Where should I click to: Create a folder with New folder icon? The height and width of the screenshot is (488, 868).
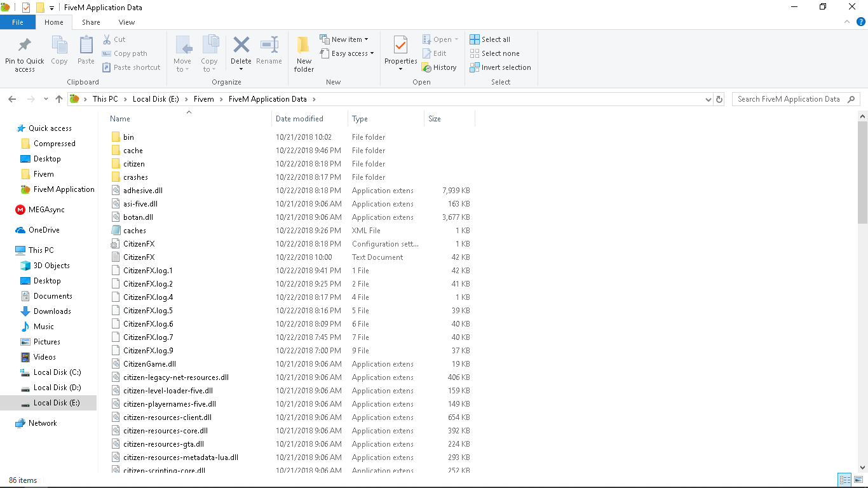(x=304, y=46)
